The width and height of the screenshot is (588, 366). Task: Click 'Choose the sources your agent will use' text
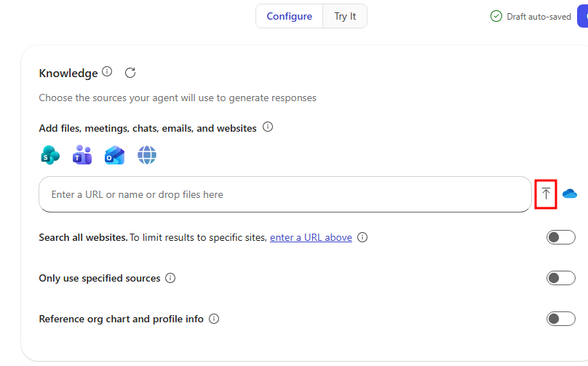(x=178, y=98)
